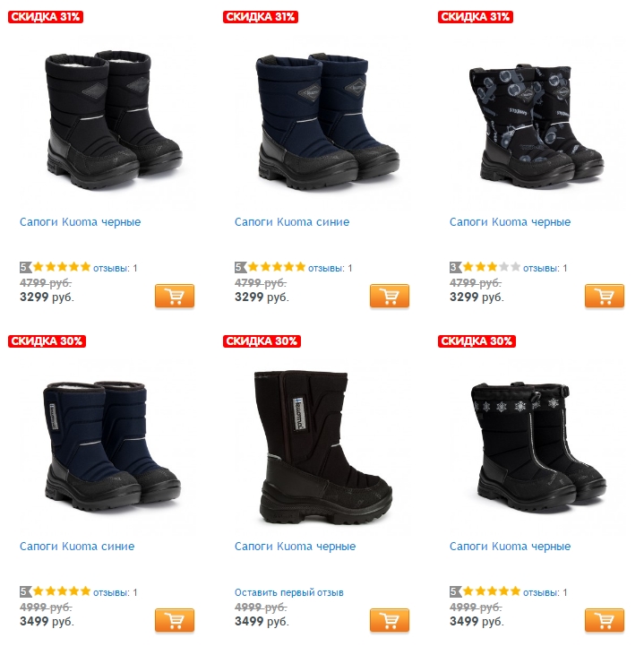644x655 pixels.
Task: Click star rating of three-star patterned boots
Action: tap(485, 267)
